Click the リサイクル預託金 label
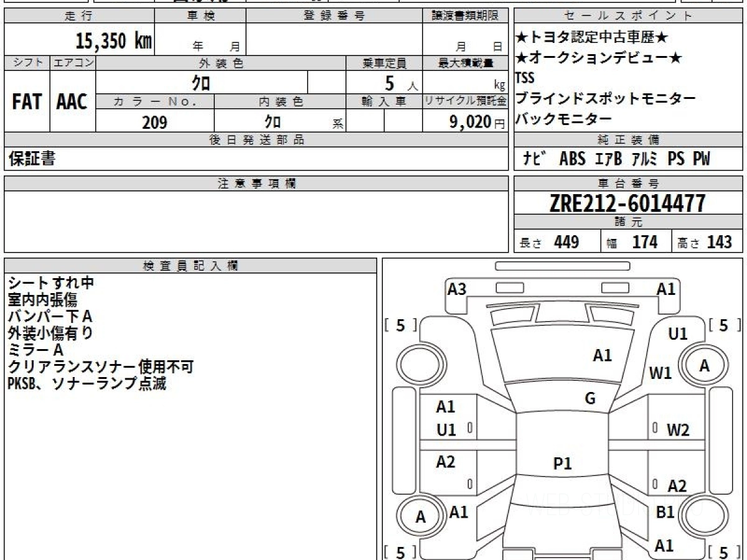Screen dimensions: 747x560 tap(466, 101)
